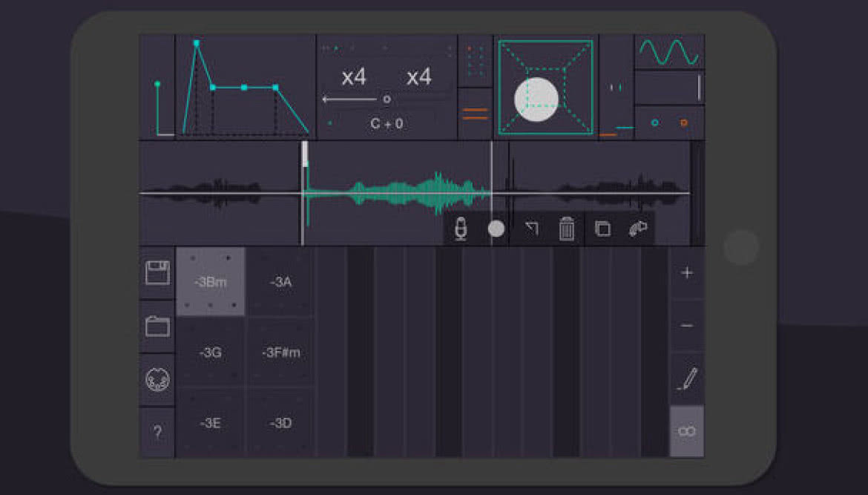Tap the white ball in the XY pad
The image size is (868, 495).
click(536, 99)
